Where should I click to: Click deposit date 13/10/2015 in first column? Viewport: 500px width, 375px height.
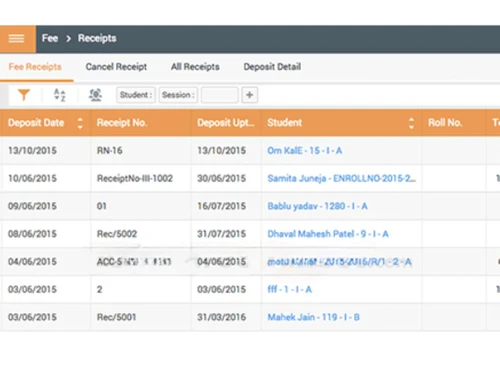coord(32,151)
